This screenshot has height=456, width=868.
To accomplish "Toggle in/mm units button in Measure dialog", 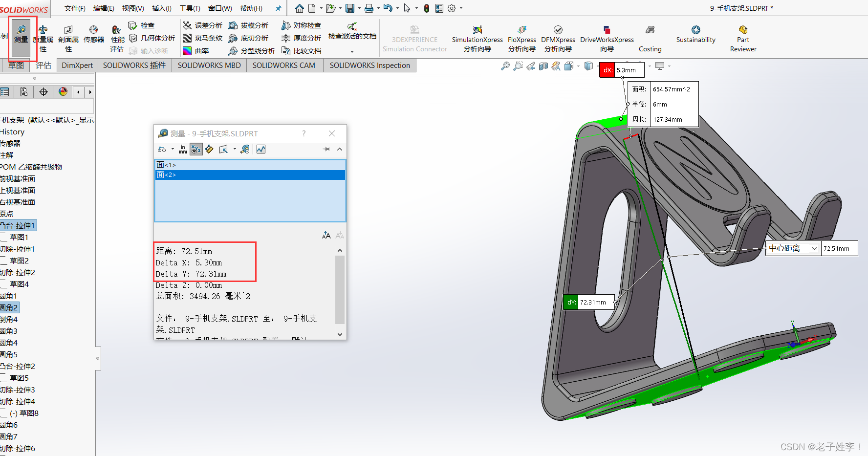I will coord(183,149).
